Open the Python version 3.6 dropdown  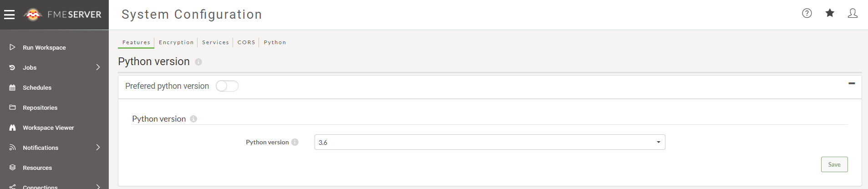(490, 142)
